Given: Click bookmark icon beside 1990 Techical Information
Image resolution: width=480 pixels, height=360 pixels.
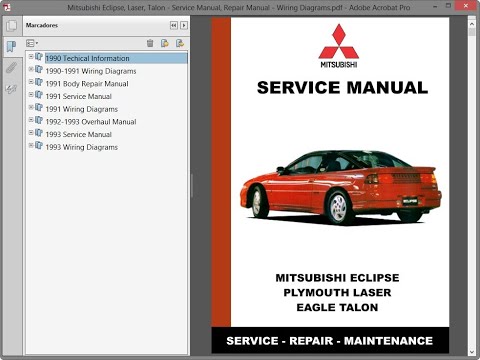Looking at the screenshot, I should 39,57.
